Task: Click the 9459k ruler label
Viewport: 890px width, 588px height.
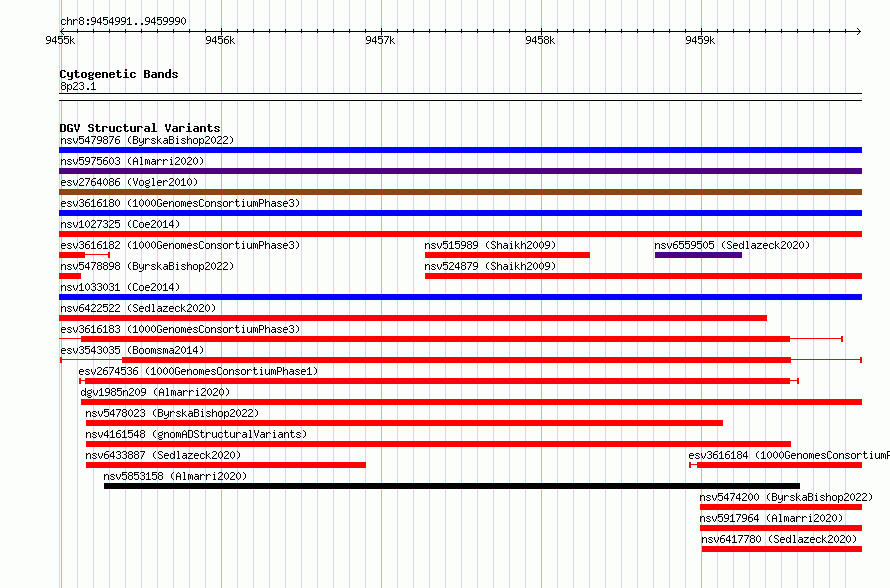Action: [700, 40]
